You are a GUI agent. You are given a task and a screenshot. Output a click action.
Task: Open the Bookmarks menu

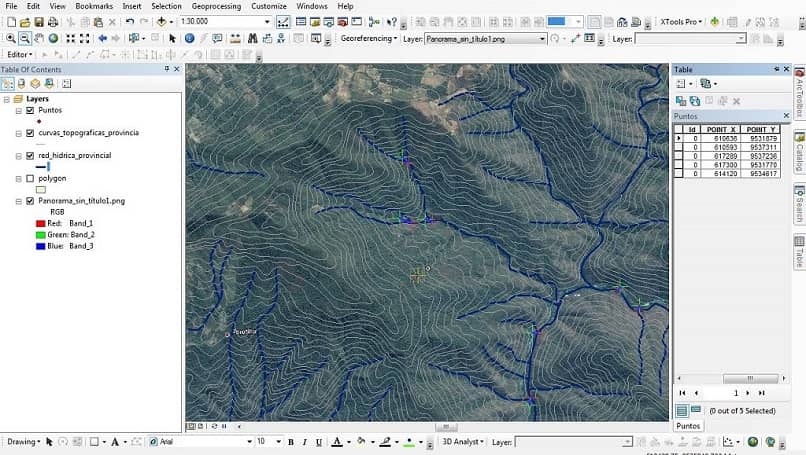point(94,6)
